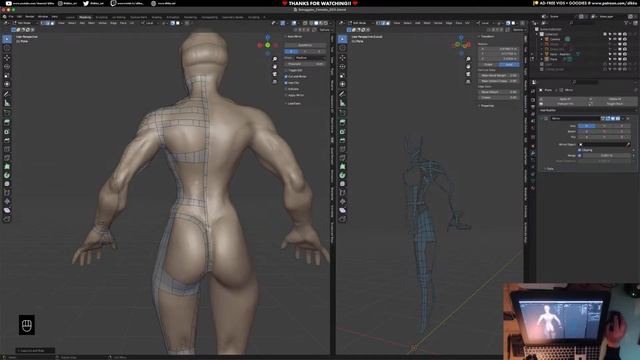Screen dimensions: 640x360
Task: Select the Cursor tool in left viewport
Action: [7, 48]
